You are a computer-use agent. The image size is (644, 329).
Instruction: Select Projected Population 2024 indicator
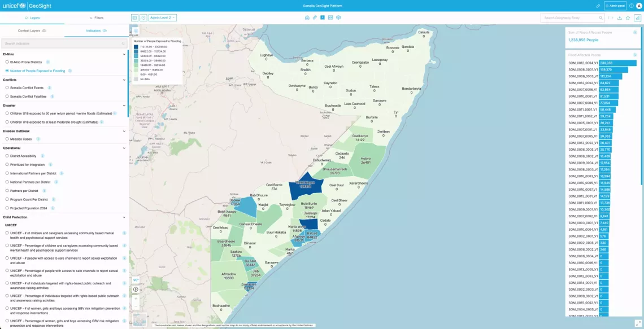coord(7,208)
